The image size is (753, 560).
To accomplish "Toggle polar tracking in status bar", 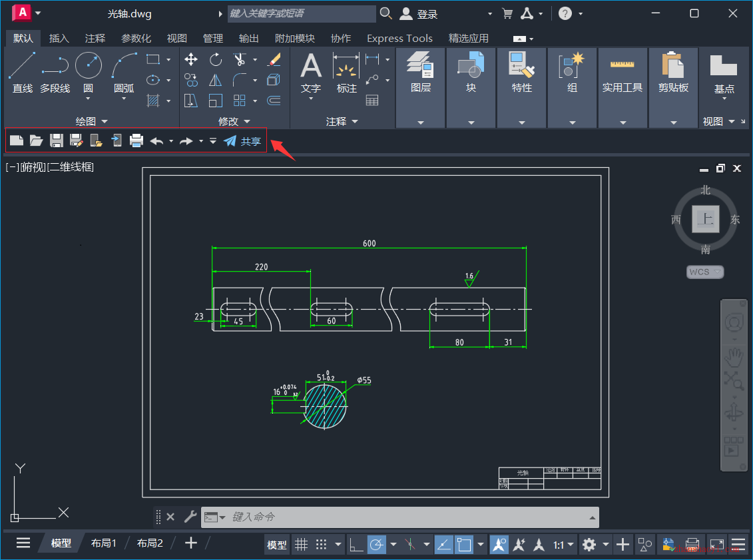I will click(377, 545).
